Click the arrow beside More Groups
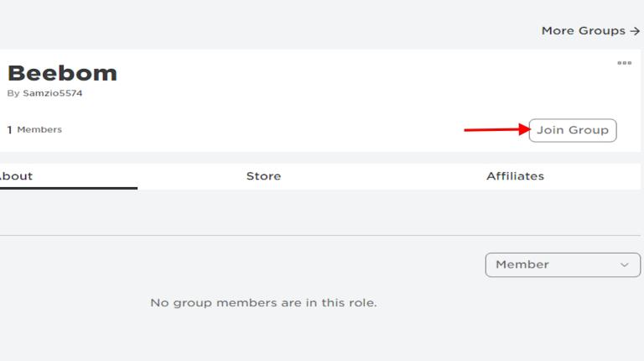This screenshot has width=644, height=361. coord(635,31)
